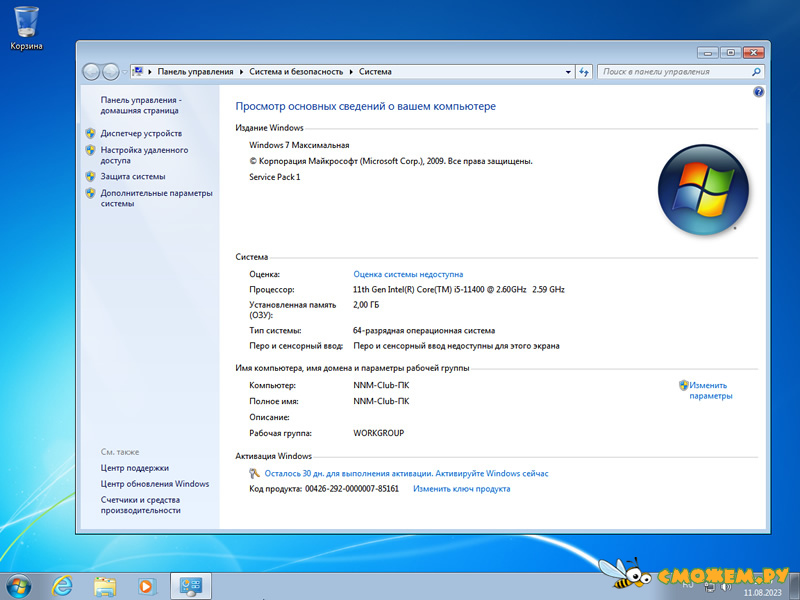This screenshot has height=600, width=800.
Task: Select the WORKGROUP value
Action: click(379, 433)
